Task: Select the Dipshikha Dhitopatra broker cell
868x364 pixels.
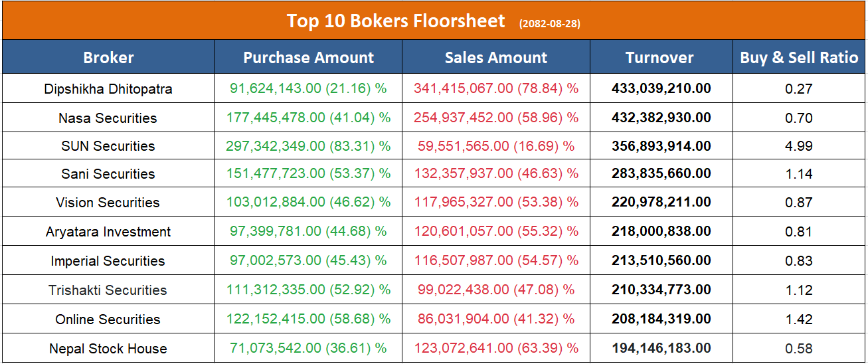Action: [108, 89]
